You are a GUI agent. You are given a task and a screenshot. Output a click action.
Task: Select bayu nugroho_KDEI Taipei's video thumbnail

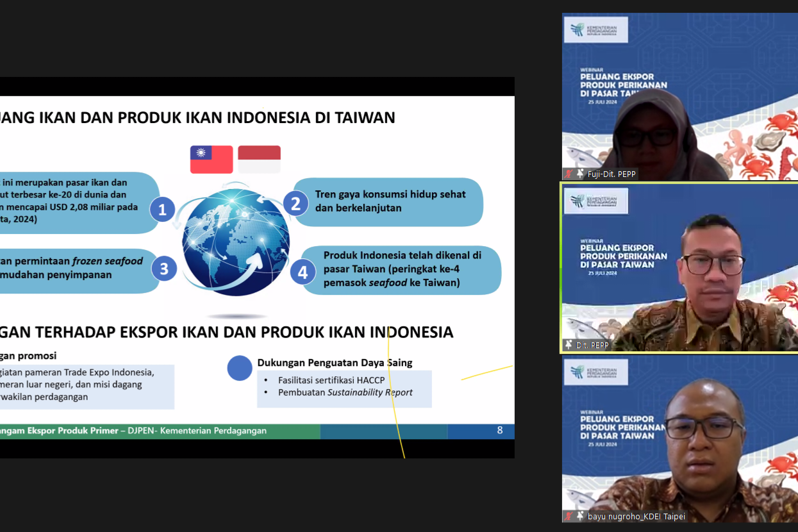(680, 439)
